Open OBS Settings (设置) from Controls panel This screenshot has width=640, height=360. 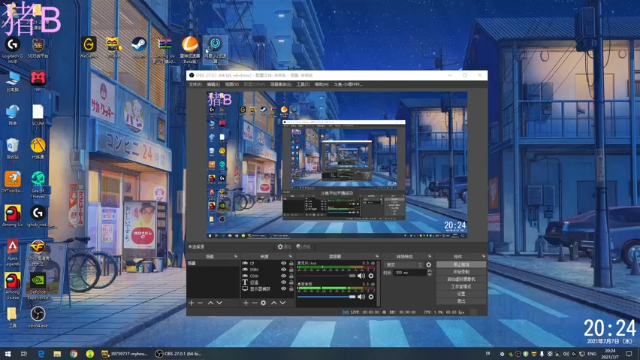click(461, 294)
